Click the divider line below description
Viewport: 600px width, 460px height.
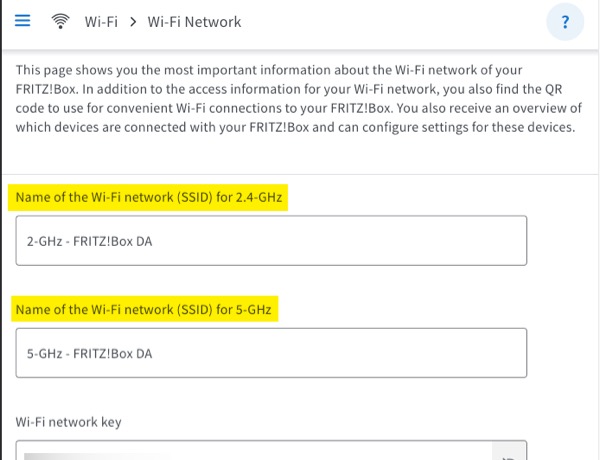click(x=300, y=175)
